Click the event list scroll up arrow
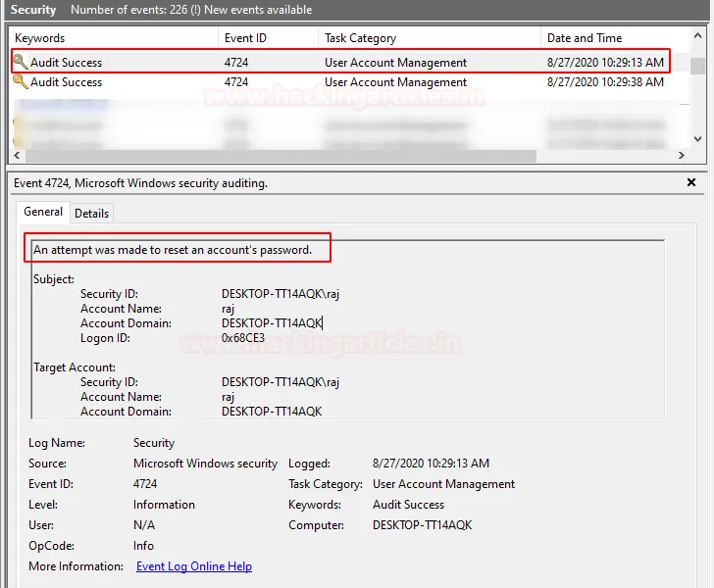The width and height of the screenshot is (714, 588). [x=697, y=35]
